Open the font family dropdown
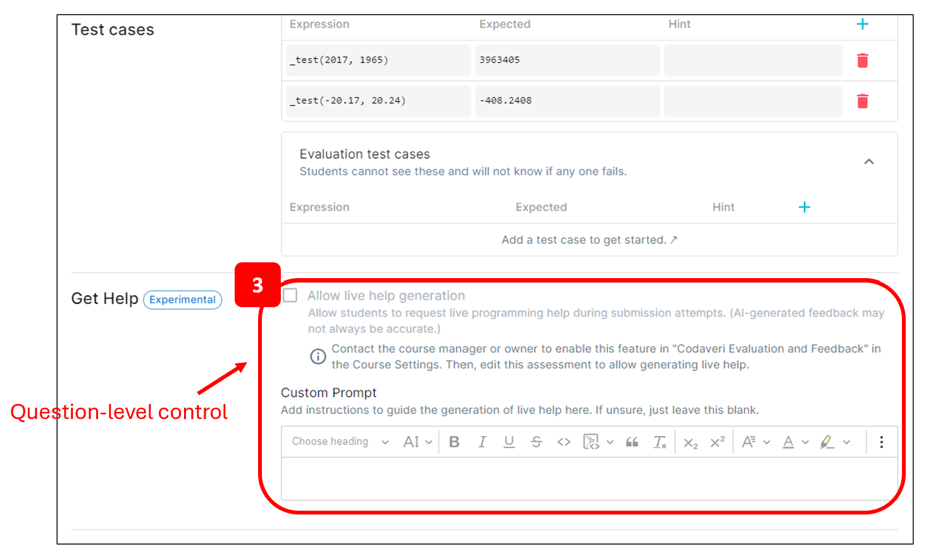 coord(755,442)
